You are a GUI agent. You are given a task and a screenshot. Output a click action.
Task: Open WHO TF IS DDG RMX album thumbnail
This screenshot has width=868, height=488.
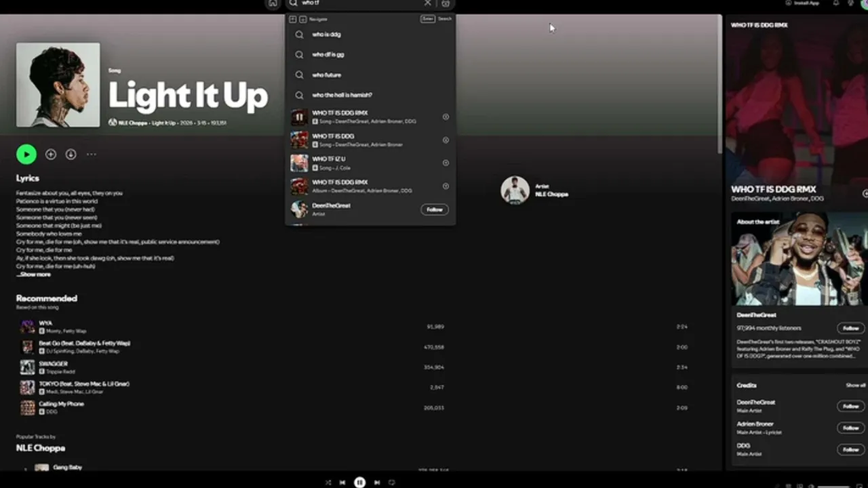299,186
